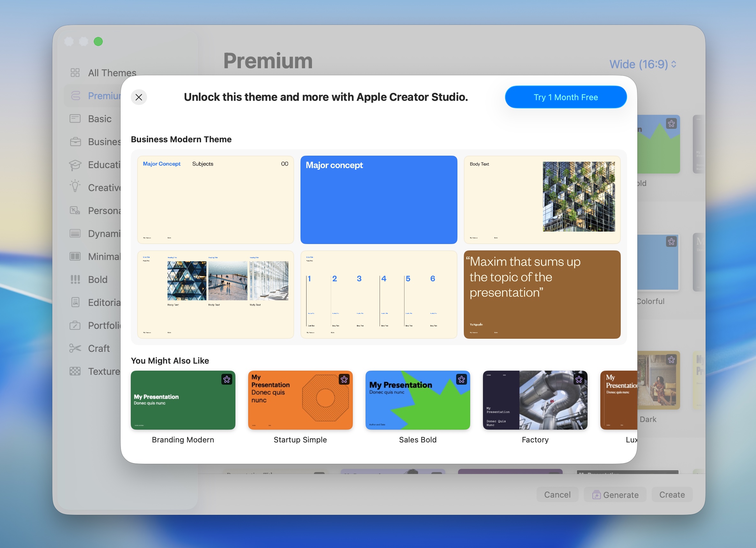This screenshot has height=548, width=756.
Task: Select the Minimal category in sidebar
Action: click(103, 256)
